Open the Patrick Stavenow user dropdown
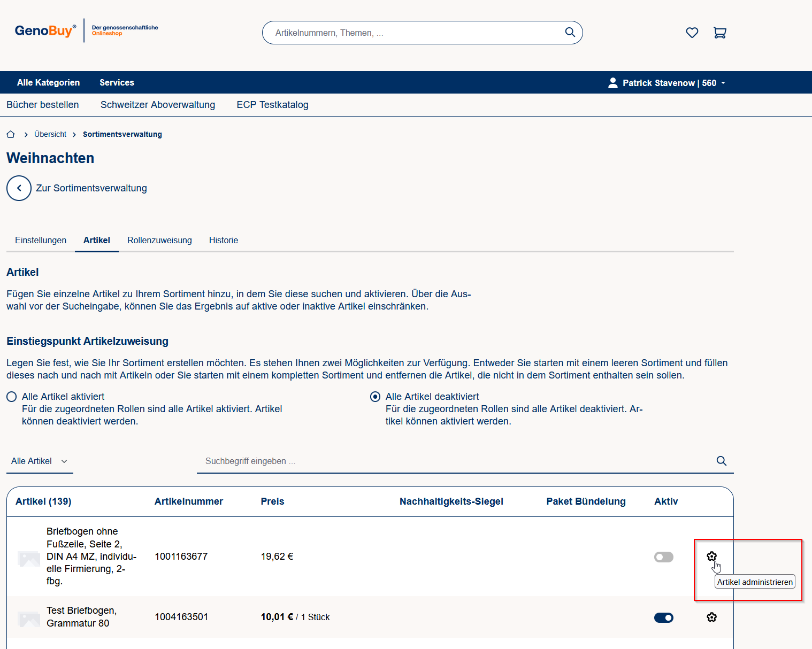 (x=667, y=83)
